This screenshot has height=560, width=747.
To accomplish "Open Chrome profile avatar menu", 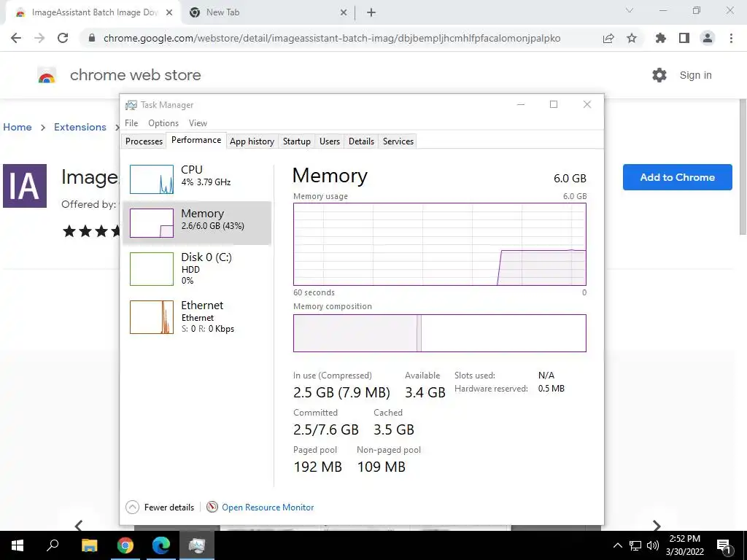I will tap(708, 38).
